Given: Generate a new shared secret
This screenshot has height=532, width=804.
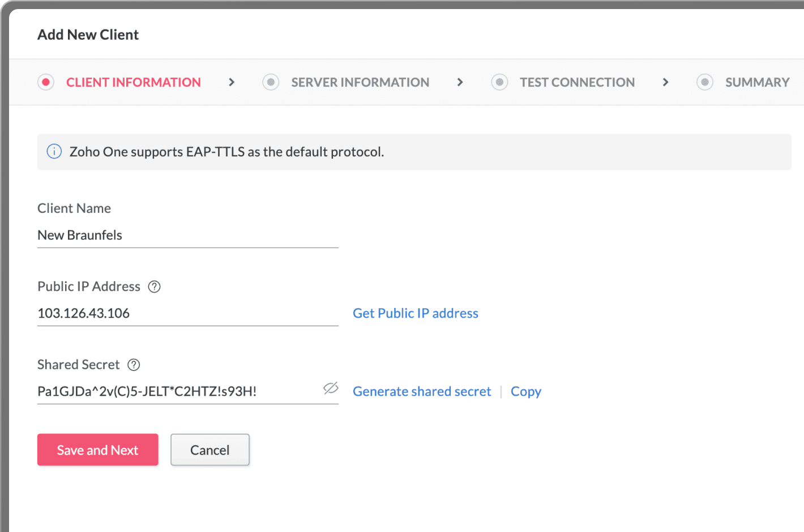Looking at the screenshot, I should (422, 391).
